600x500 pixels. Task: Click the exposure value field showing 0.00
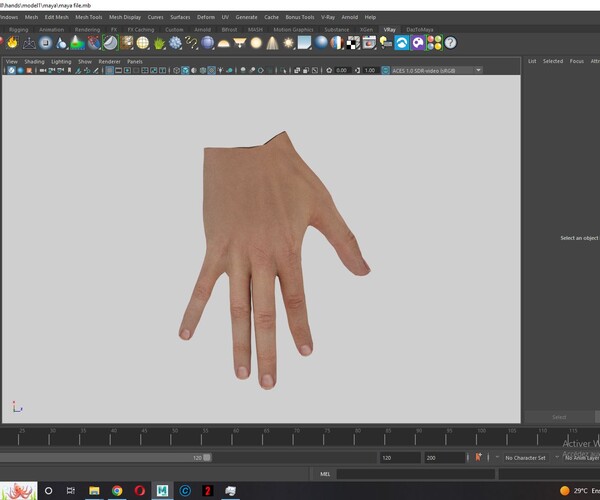point(342,70)
